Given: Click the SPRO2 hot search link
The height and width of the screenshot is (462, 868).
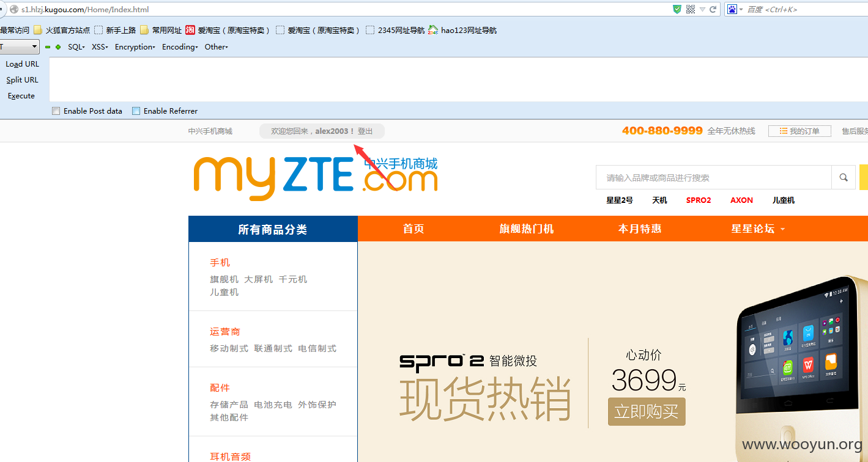Looking at the screenshot, I should tap(699, 200).
